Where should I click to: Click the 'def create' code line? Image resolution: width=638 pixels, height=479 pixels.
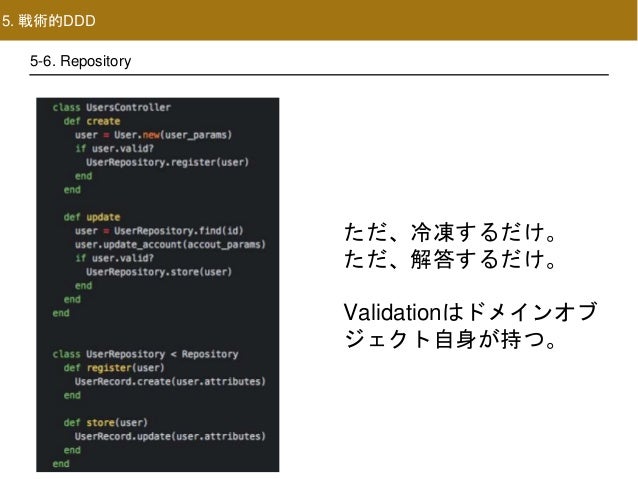[92, 121]
